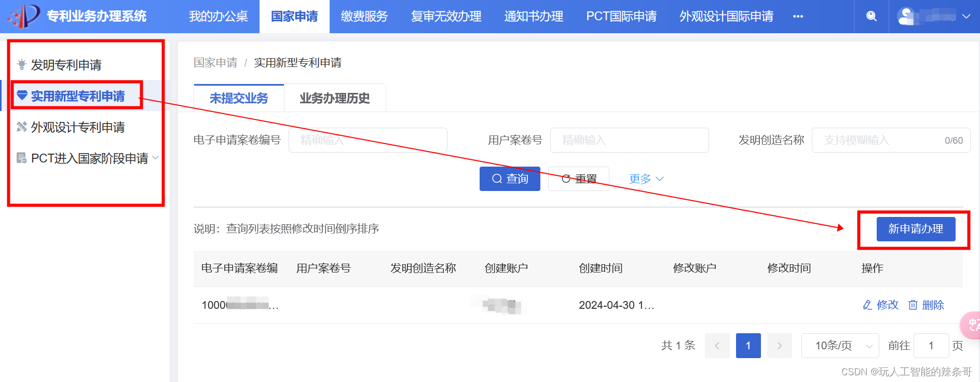Go to previous page arrow

click(x=717, y=346)
